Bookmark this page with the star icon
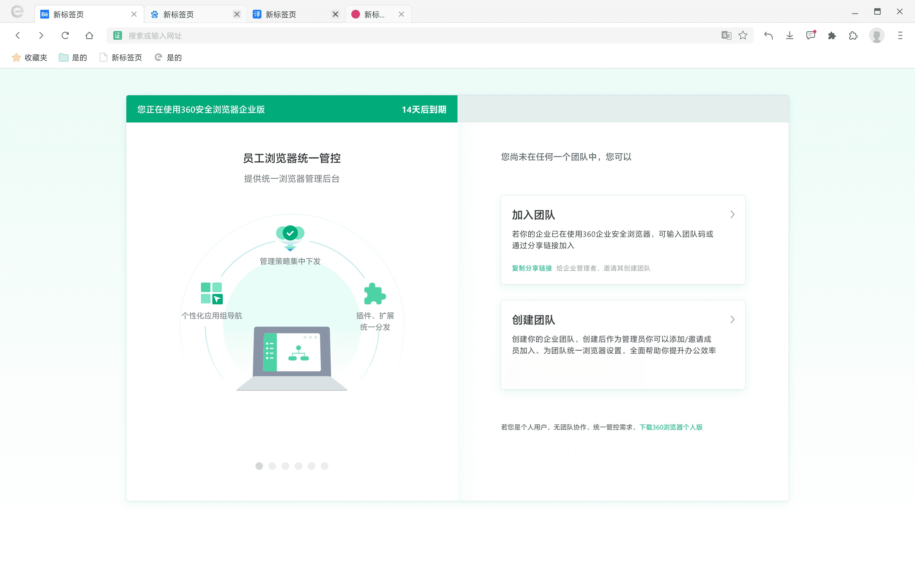Image resolution: width=915 pixels, height=588 pixels. click(x=743, y=35)
